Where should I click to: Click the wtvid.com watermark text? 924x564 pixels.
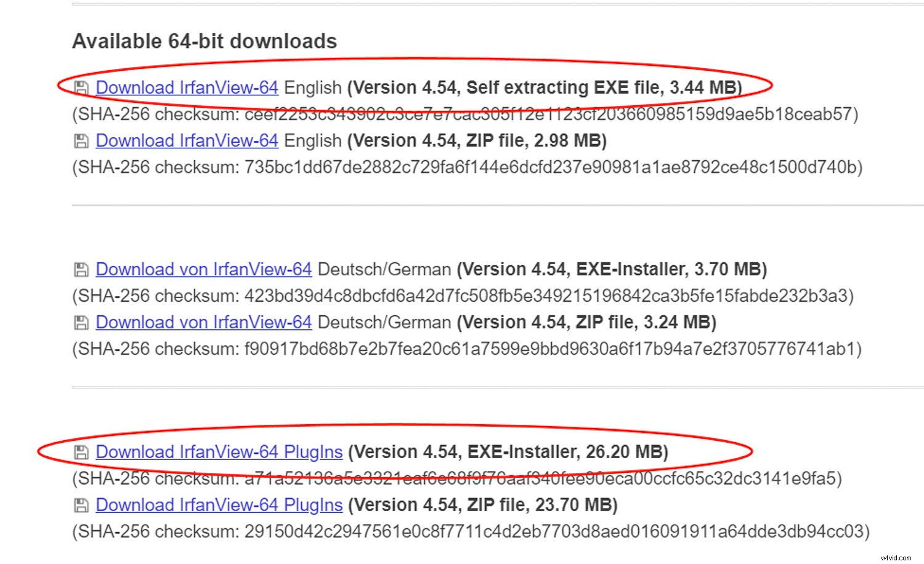[895, 557]
